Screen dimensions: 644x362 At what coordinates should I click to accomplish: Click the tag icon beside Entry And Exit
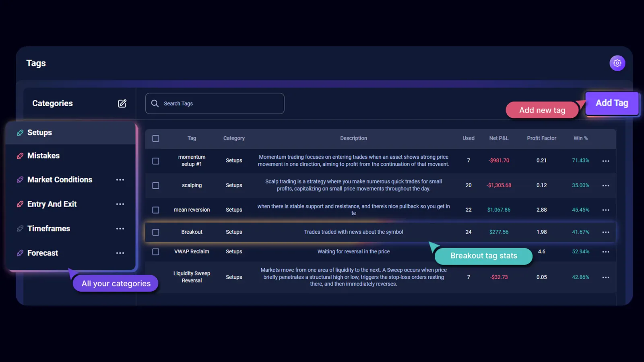(20, 204)
